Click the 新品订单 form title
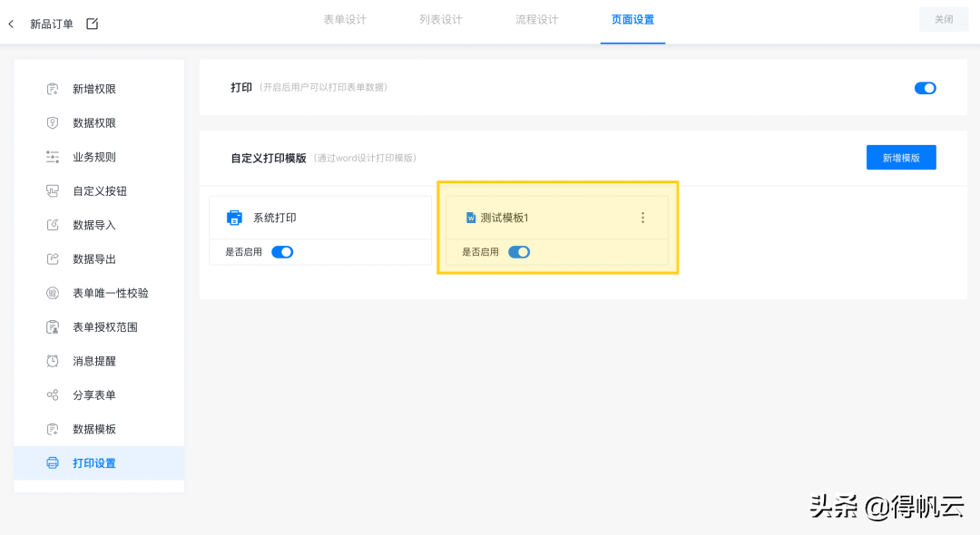The image size is (980, 535). point(51,24)
